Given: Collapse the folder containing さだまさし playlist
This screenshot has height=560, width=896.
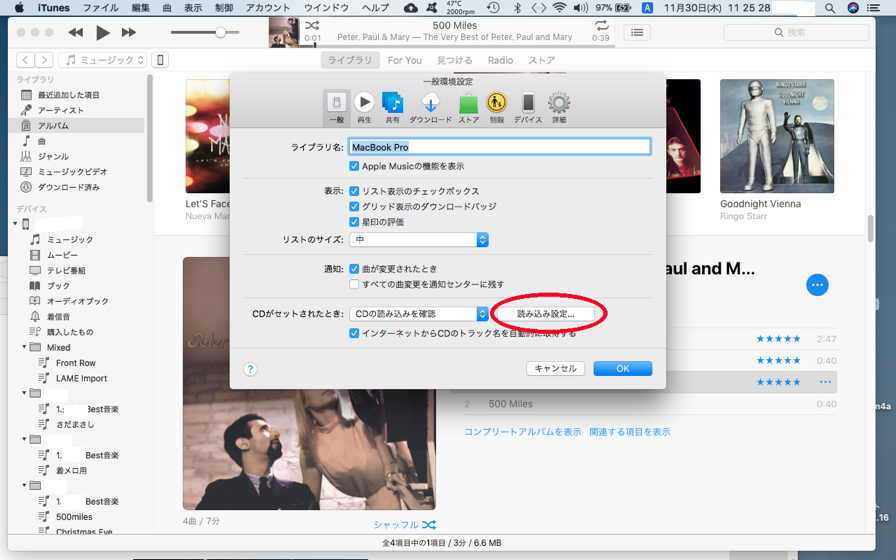Looking at the screenshot, I should point(25,393).
